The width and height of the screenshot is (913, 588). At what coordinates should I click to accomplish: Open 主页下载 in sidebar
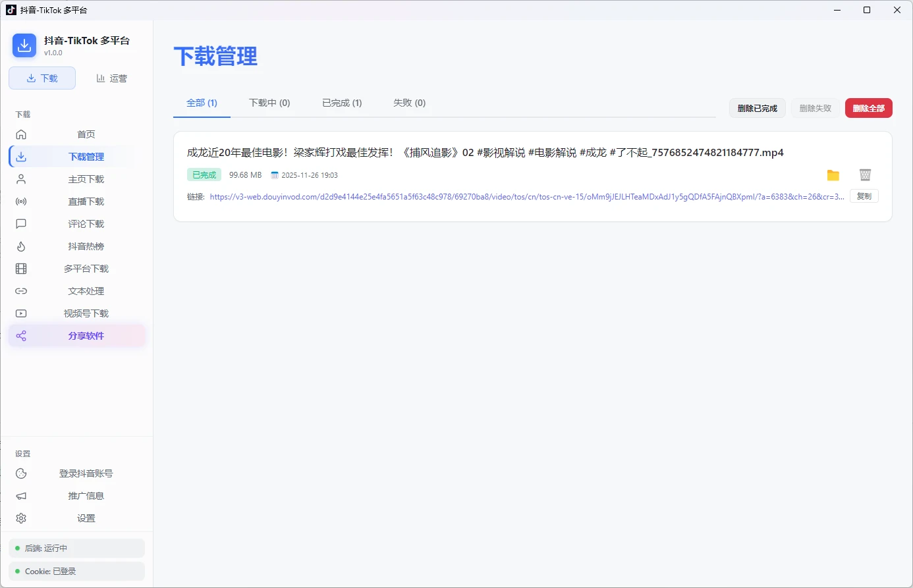(76, 179)
